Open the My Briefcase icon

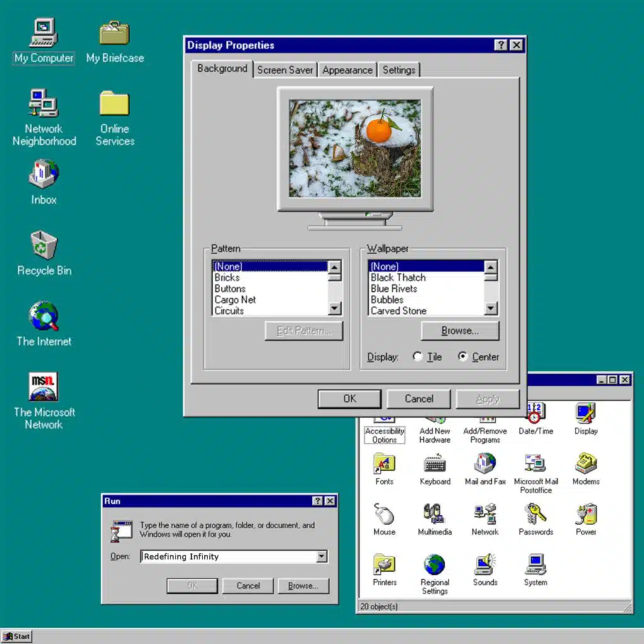click(114, 33)
